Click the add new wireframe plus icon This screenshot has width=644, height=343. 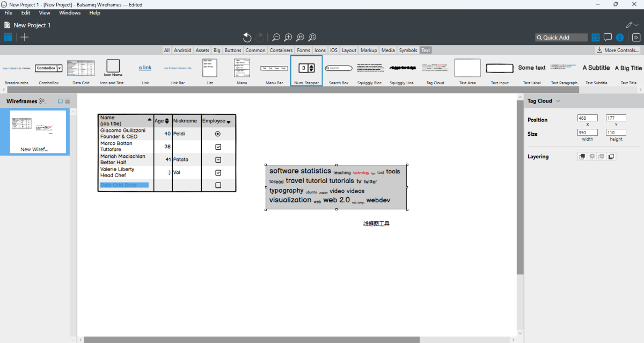click(25, 37)
